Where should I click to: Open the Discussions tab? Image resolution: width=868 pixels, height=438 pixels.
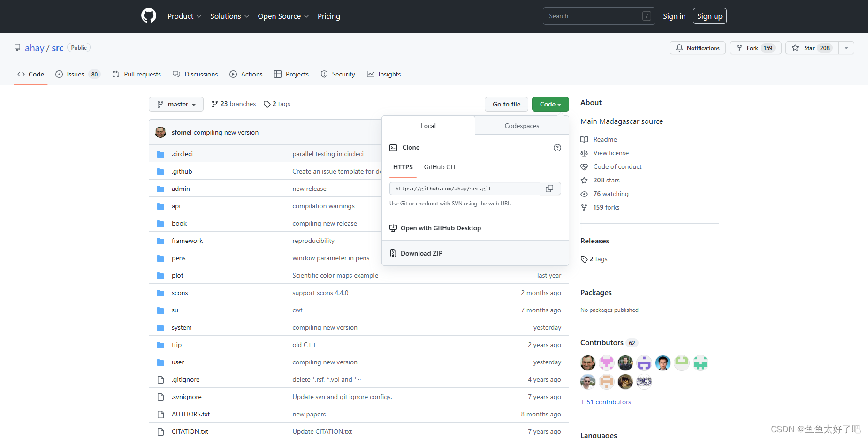[x=195, y=74]
